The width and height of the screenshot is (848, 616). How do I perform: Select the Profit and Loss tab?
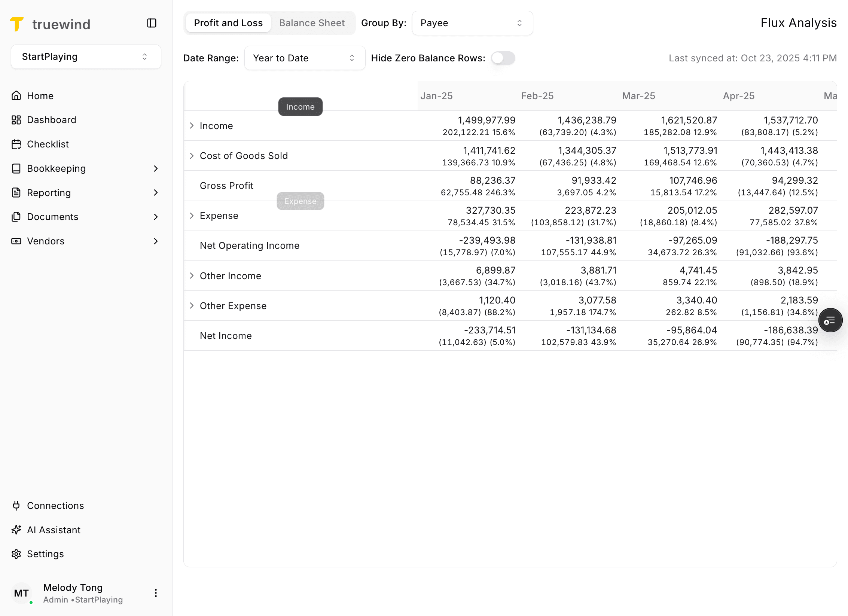(228, 23)
